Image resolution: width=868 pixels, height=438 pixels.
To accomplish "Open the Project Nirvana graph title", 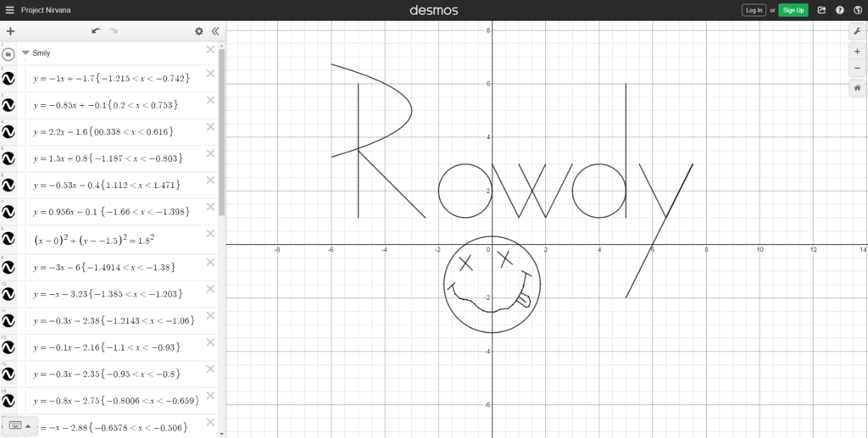I will 46,10.
